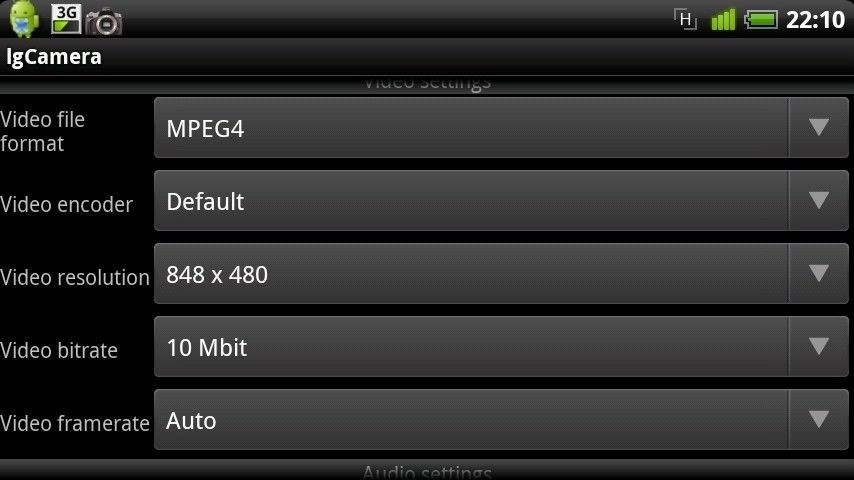Tap the green signal strength bars
This screenshot has width=854, height=480.
coord(723,20)
